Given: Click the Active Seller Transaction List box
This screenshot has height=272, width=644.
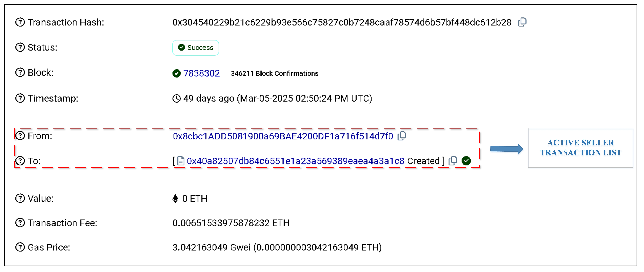Looking at the screenshot, I should (580, 147).
